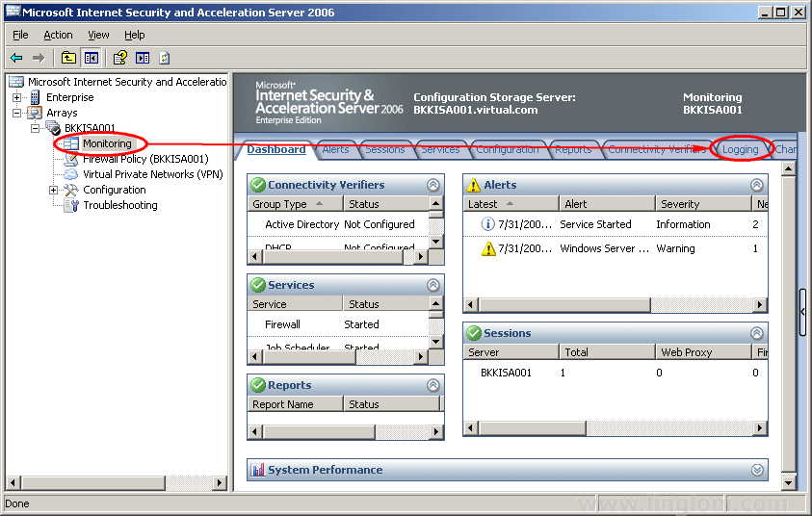Click the Arrays node icon
The width and height of the screenshot is (812, 516).
click(x=35, y=113)
